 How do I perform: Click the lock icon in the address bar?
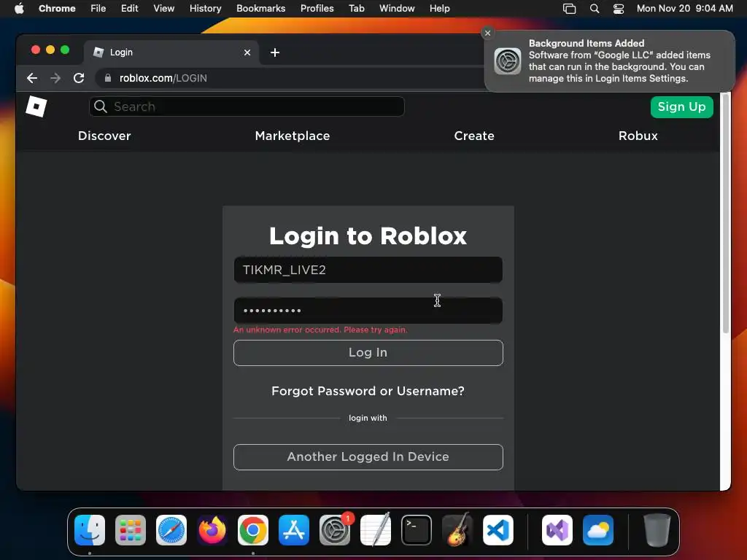108,78
